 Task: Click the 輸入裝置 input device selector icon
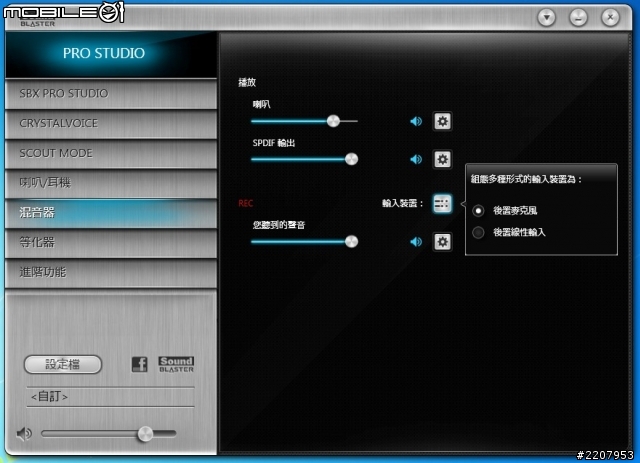(x=442, y=203)
